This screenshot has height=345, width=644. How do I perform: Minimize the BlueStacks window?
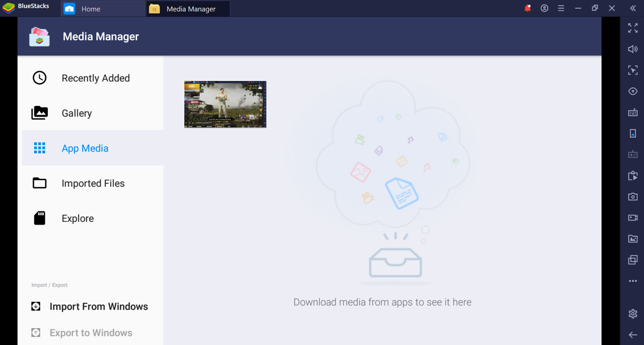click(x=578, y=8)
